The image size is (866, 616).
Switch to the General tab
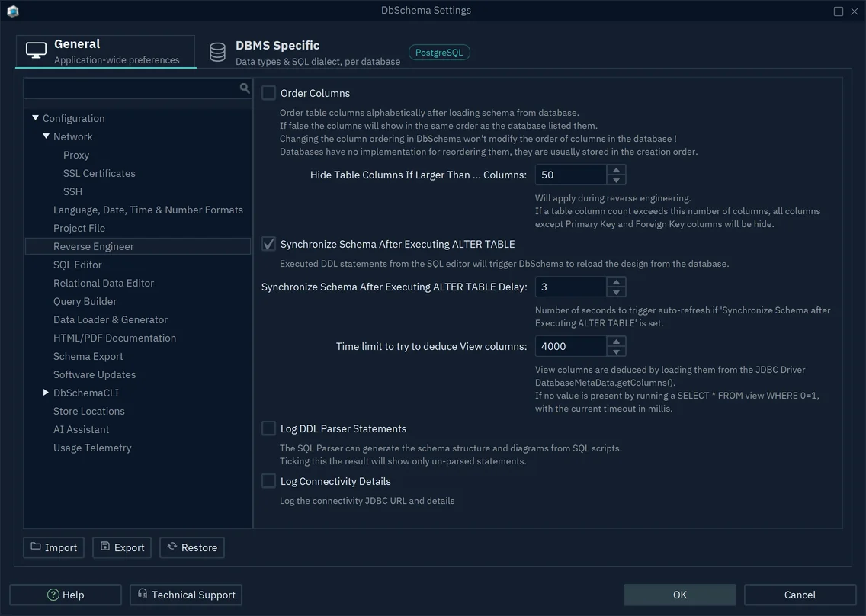pos(105,51)
